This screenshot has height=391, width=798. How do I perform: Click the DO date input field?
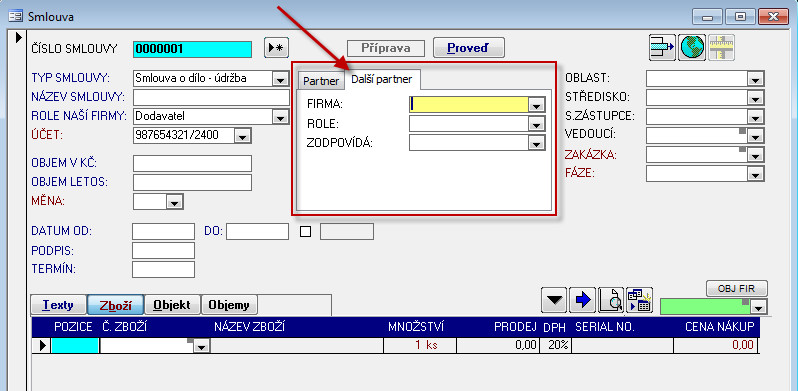click(x=258, y=232)
